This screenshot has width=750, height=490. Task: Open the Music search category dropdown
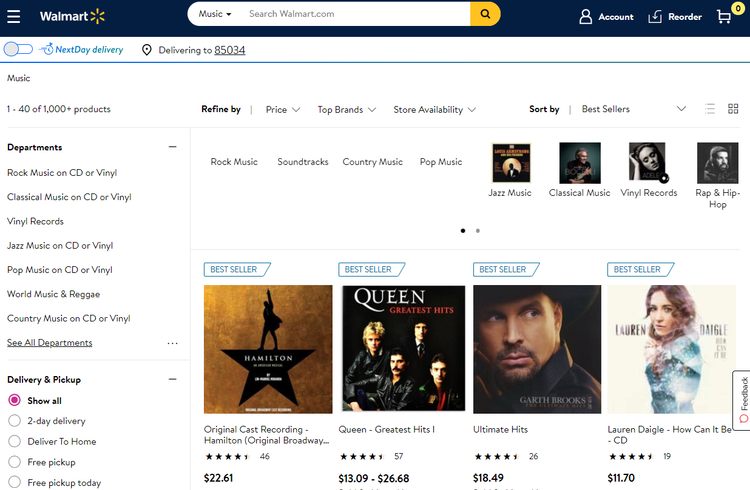[215, 14]
